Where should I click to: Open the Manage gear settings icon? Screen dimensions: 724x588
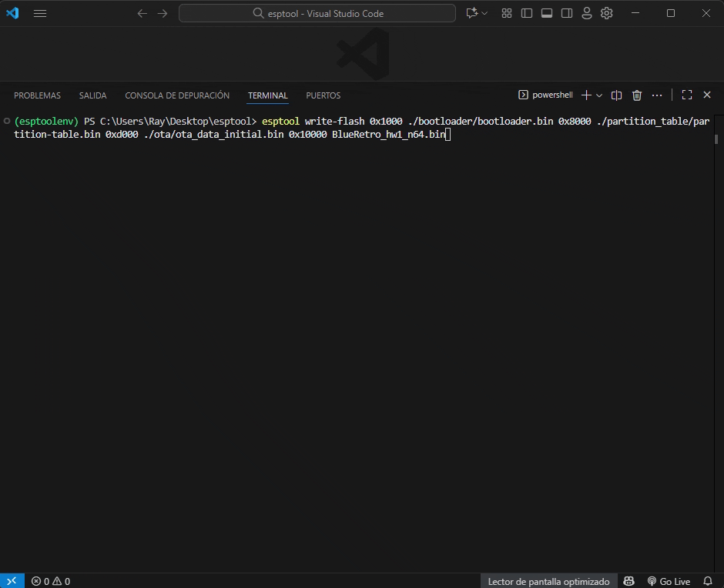pyautogui.click(x=607, y=13)
